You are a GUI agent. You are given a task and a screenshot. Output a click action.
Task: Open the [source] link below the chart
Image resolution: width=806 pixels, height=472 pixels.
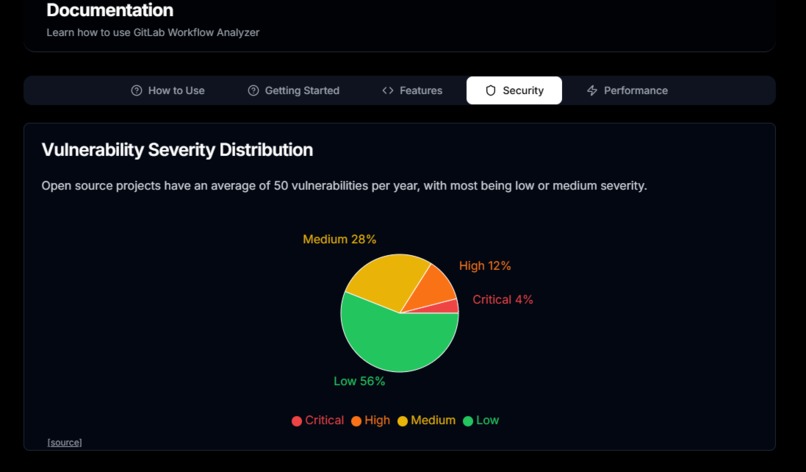point(65,442)
